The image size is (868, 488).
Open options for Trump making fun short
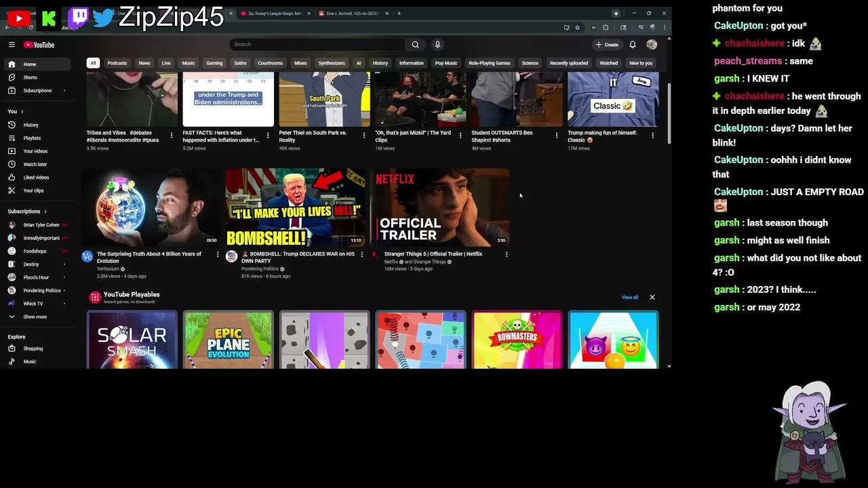(653, 136)
